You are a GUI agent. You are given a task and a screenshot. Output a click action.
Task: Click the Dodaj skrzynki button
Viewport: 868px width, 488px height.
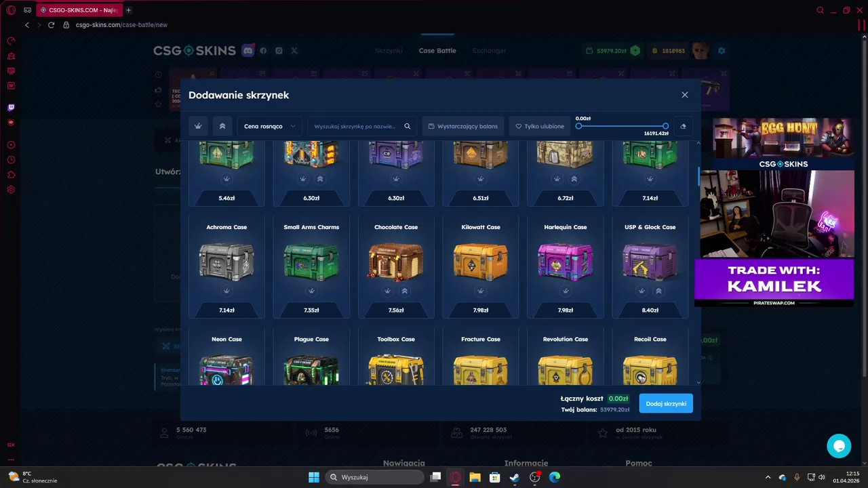point(666,403)
